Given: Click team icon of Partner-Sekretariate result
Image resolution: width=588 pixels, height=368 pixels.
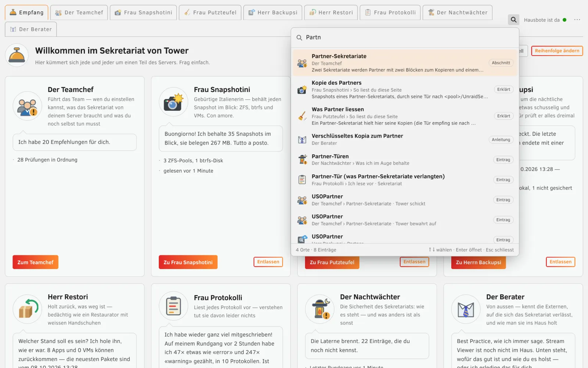Looking at the screenshot, I should tap(302, 63).
